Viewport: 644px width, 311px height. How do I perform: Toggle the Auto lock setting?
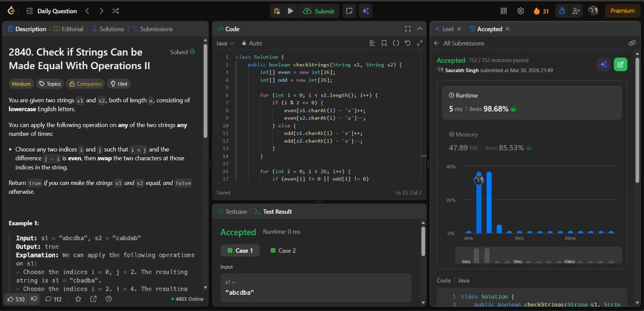[252, 43]
